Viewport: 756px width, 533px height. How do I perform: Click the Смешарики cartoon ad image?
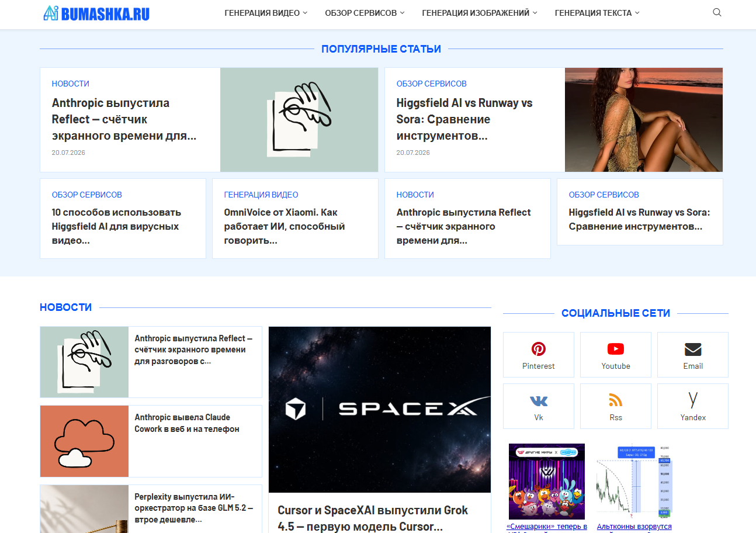[x=547, y=482]
